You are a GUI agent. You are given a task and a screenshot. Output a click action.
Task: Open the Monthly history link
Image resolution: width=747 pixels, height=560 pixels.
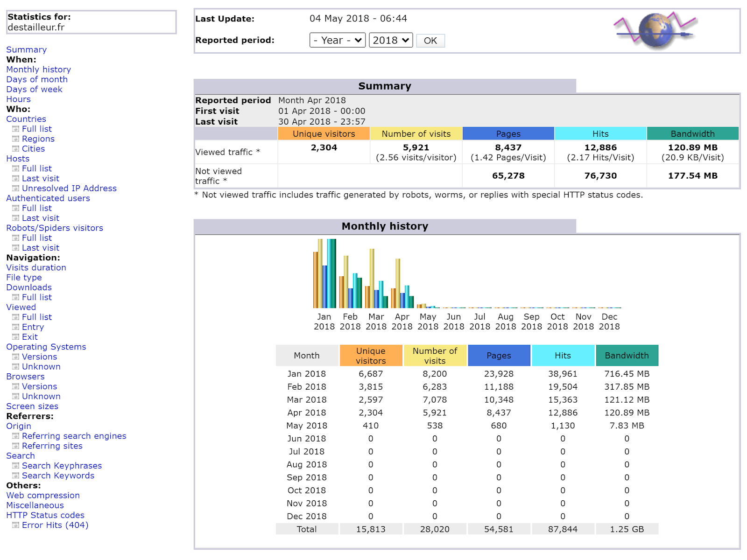[38, 70]
